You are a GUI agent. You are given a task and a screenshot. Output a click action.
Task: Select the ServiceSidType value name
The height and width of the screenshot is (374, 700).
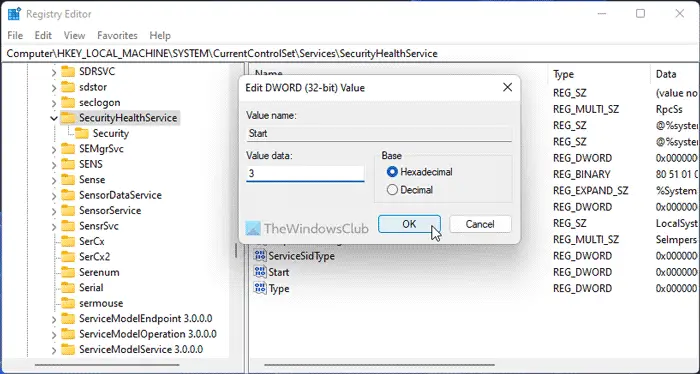(301, 256)
